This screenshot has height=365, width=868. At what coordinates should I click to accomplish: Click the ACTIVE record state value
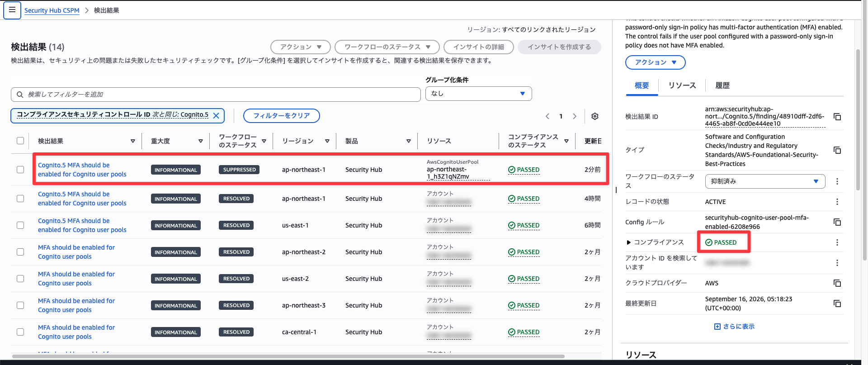click(715, 202)
